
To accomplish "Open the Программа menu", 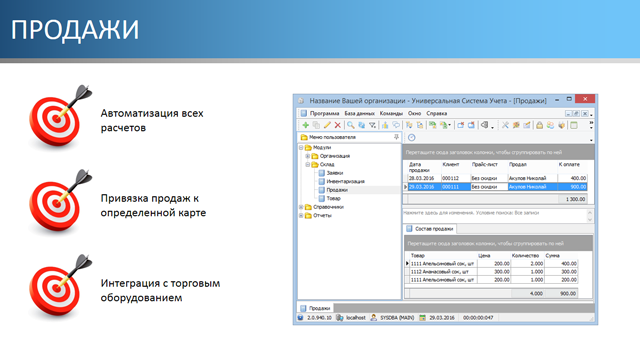I will [324, 113].
